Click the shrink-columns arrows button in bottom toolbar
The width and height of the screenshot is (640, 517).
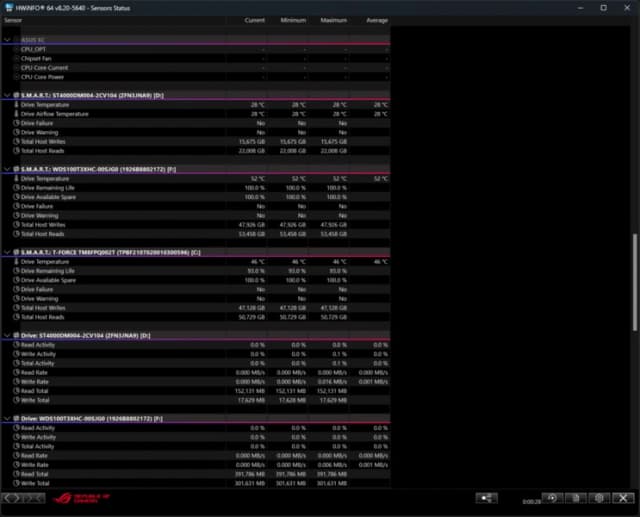34,498
